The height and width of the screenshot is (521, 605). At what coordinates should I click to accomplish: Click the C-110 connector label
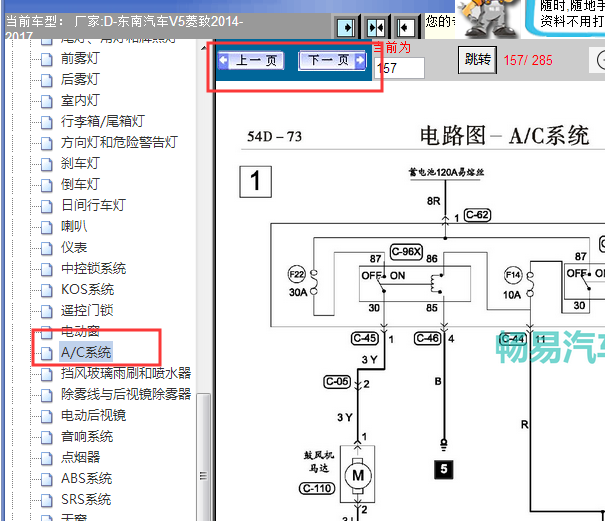point(317,488)
